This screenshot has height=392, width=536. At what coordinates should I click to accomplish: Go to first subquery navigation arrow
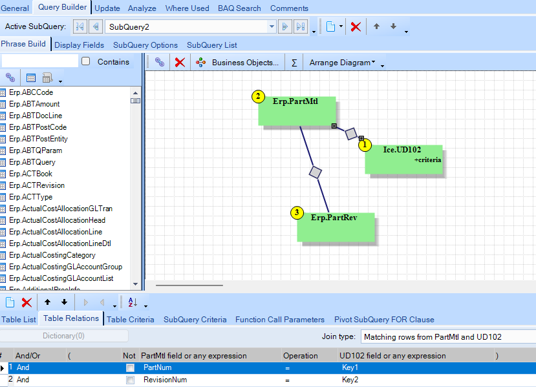pos(80,26)
